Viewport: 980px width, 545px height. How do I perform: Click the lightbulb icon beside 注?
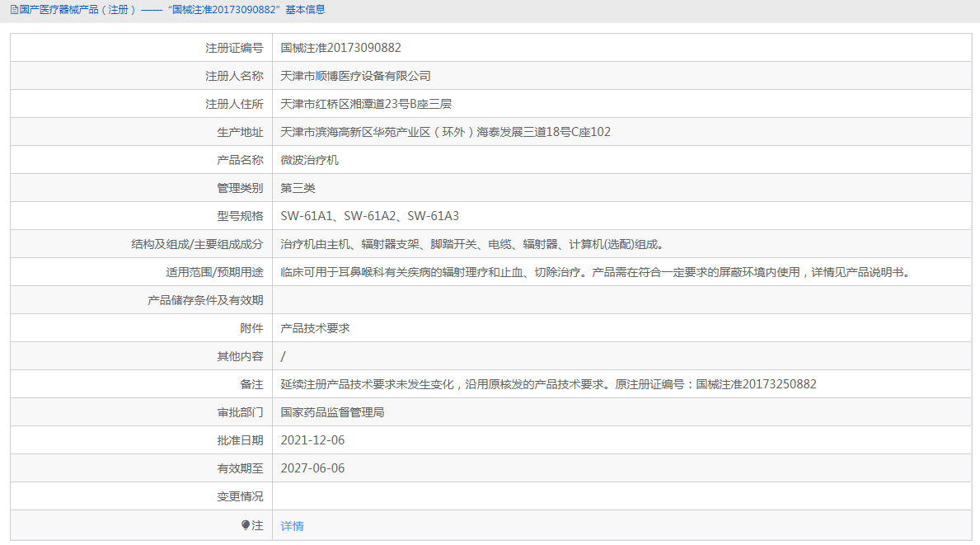[x=247, y=524]
